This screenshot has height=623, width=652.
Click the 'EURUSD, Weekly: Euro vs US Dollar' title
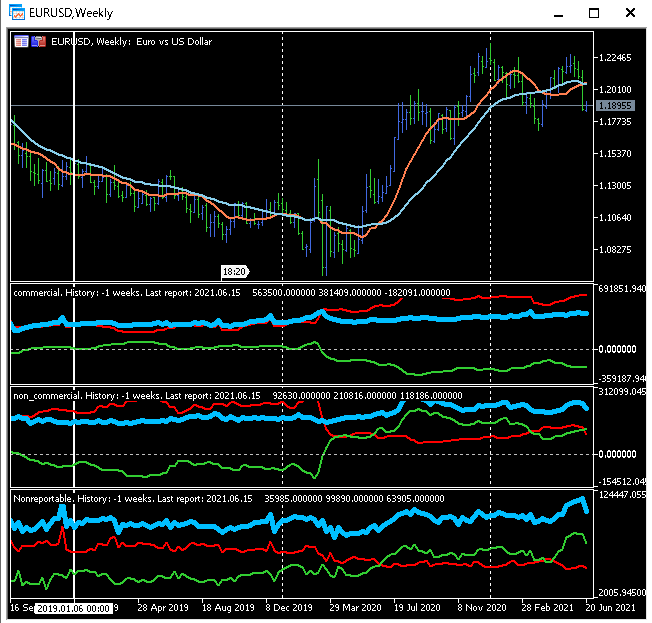pyautogui.click(x=131, y=42)
